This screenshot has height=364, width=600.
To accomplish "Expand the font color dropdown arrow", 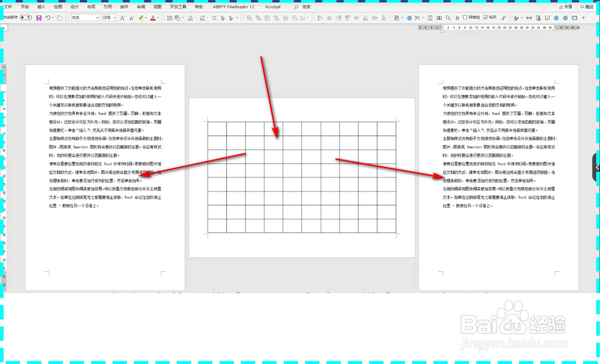I will coord(158,18).
